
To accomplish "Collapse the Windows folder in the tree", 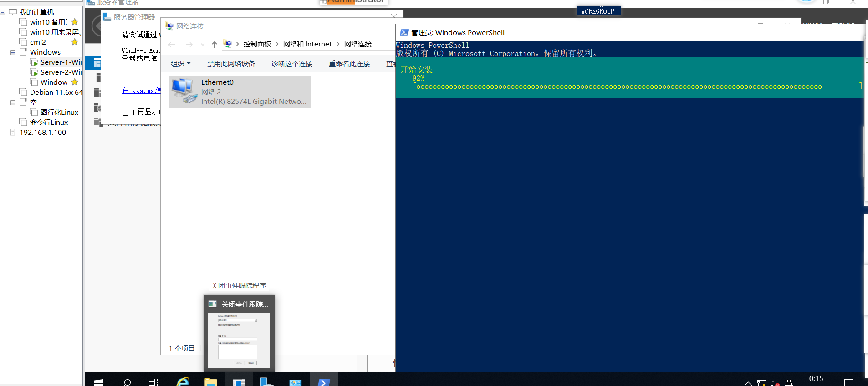I will [13, 52].
